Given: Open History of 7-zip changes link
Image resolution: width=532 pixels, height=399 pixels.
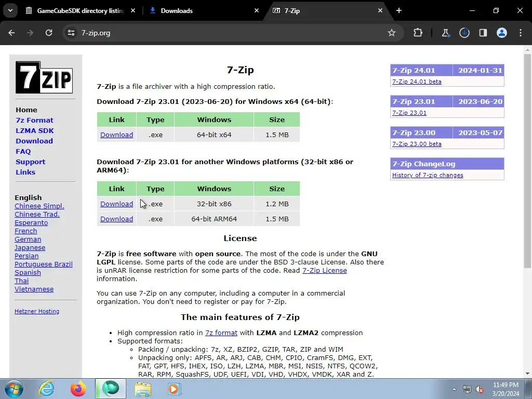Looking at the screenshot, I should [428, 175].
